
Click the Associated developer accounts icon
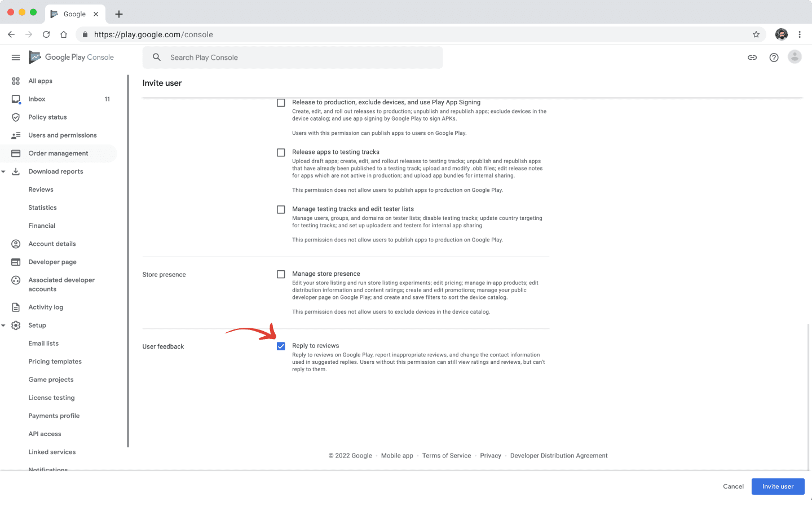coord(16,280)
